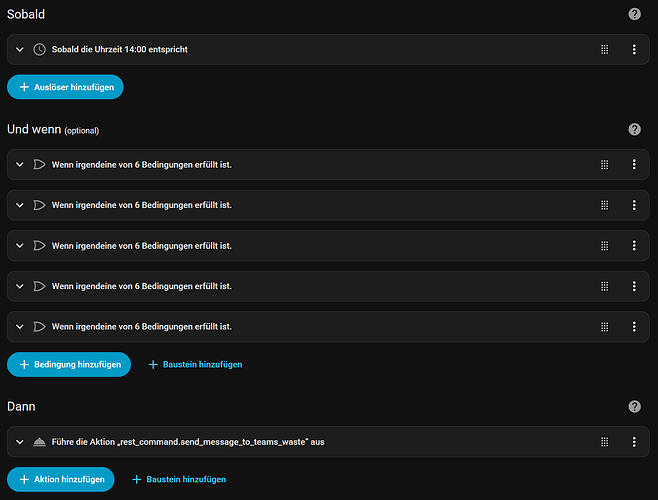Viewport: 658px width, 500px height.
Task: Click 'Baustein hinzufügen' next to Bedingung hinzufügen
Action: (x=195, y=364)
